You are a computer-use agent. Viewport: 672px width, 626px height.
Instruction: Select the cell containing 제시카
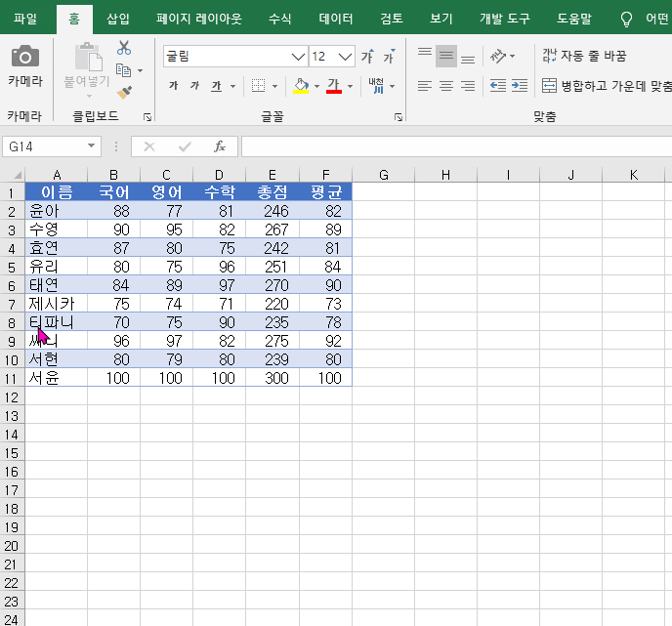click(56, 304)
